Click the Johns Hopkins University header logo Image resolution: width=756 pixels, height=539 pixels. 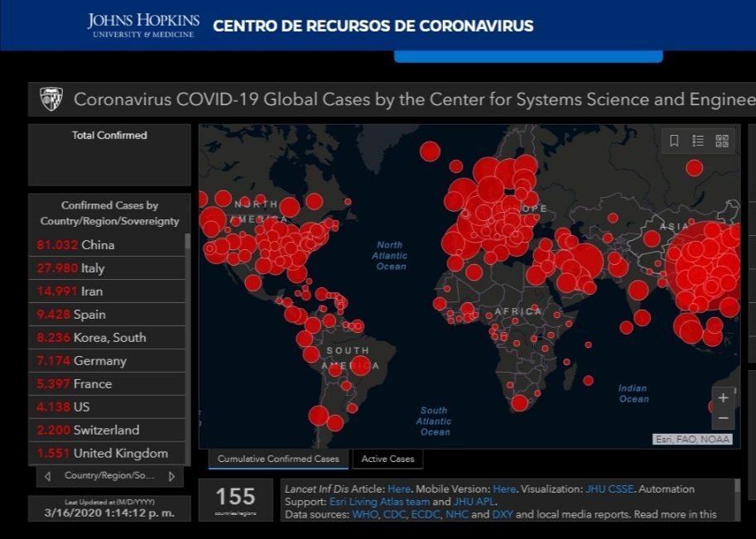(x=142, y=25)
